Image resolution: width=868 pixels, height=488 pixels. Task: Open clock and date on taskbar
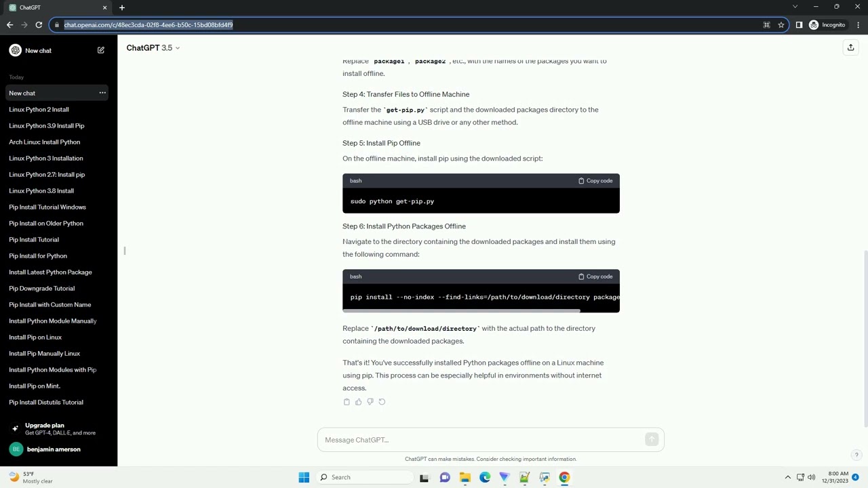[x=834, y=477]
